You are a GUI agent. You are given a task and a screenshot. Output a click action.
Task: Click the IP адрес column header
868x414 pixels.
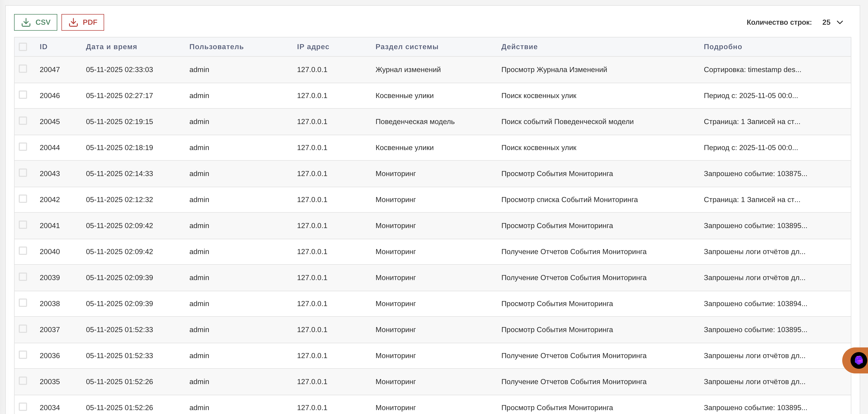[x=313, y=47]
